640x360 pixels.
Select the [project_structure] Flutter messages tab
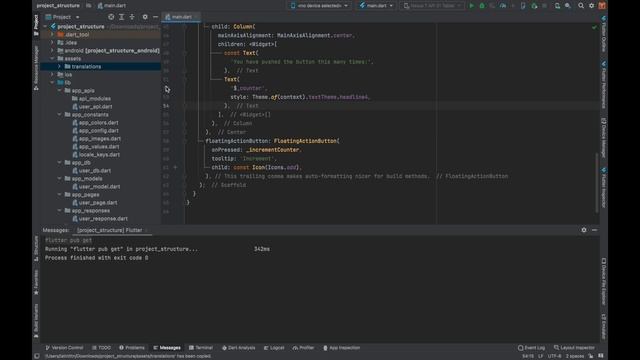click(109, 230)
